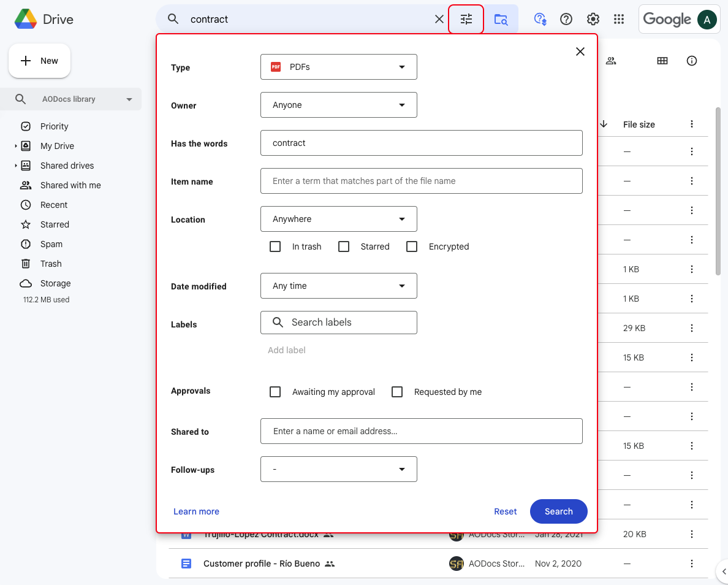Click the search in folder icon
The width and height of the screenshot is (728, 585).
(x=501, y=19)
